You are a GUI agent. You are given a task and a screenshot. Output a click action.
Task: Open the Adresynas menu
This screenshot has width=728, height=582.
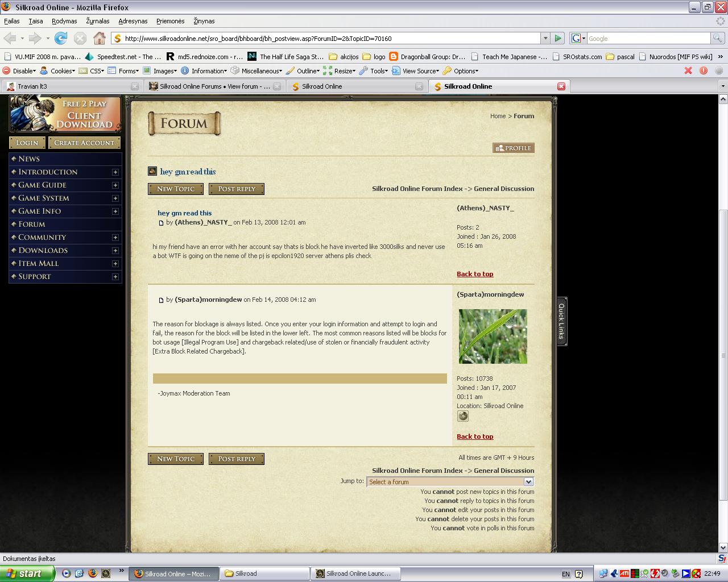tap(133, 21)
